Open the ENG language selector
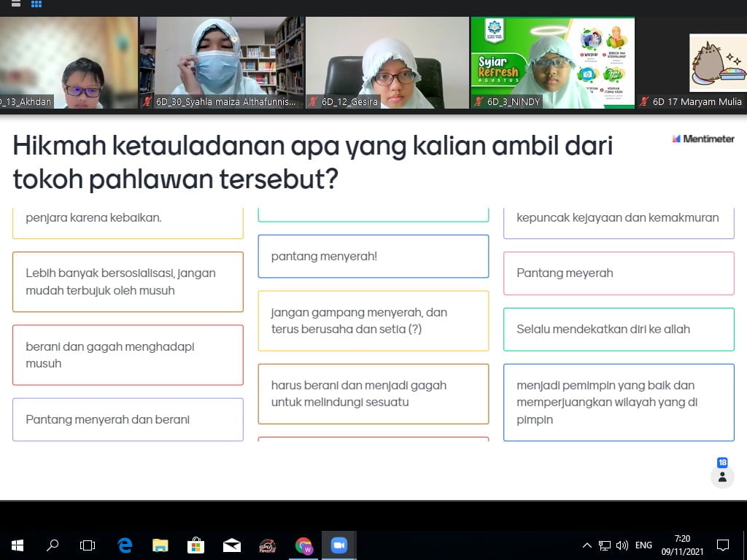 tap(643, 545)
